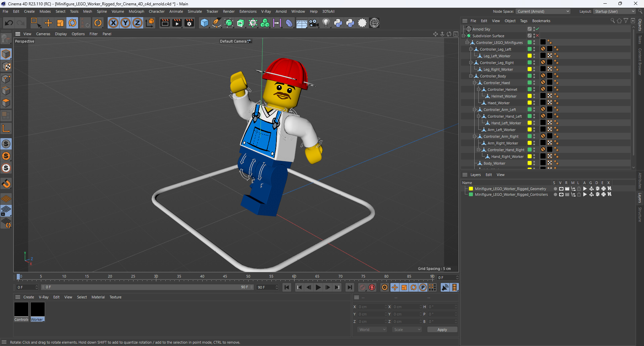Open the Material menu in material manager
Image resolution: width=644 pixels, height=346 pixels.
coord(98,297)
